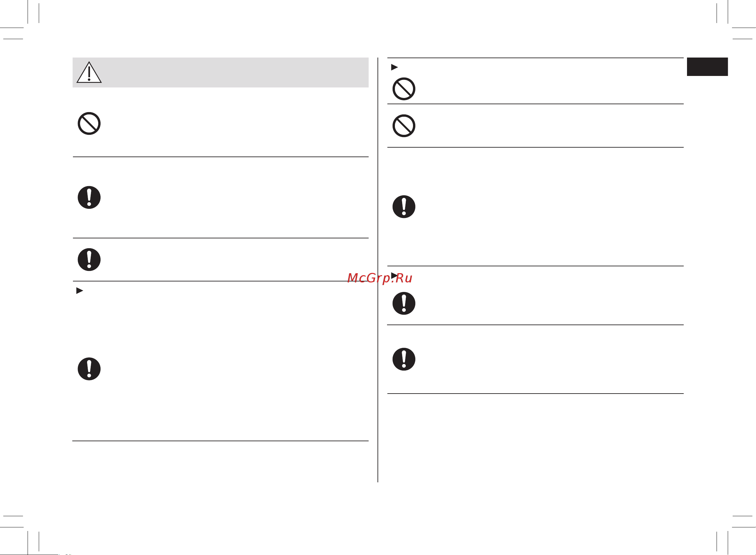Image resolution: width=756 pixels, height=555 pixels.
Task: Click the exclamation icon beside the McGrp.Ru watermark
Action: (404, 303)
